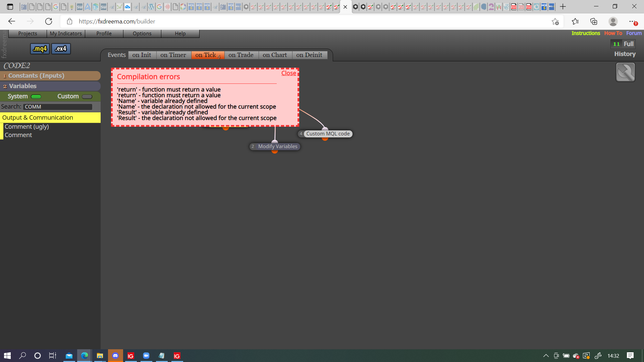Open browser settings and more menu

[632, 21]
